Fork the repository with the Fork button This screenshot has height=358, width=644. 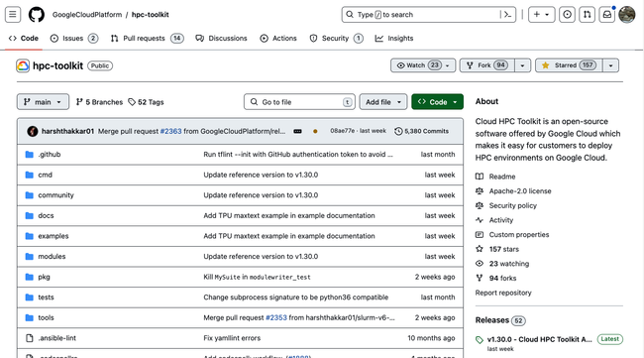pyautogui.click(x=487, y=65)
